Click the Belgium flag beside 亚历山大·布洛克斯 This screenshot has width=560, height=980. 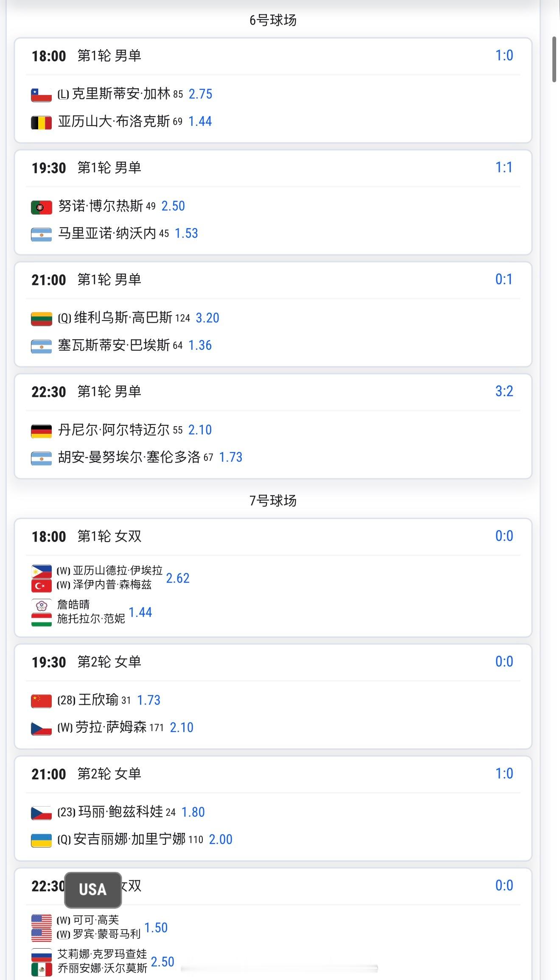(x=41, y=122)
